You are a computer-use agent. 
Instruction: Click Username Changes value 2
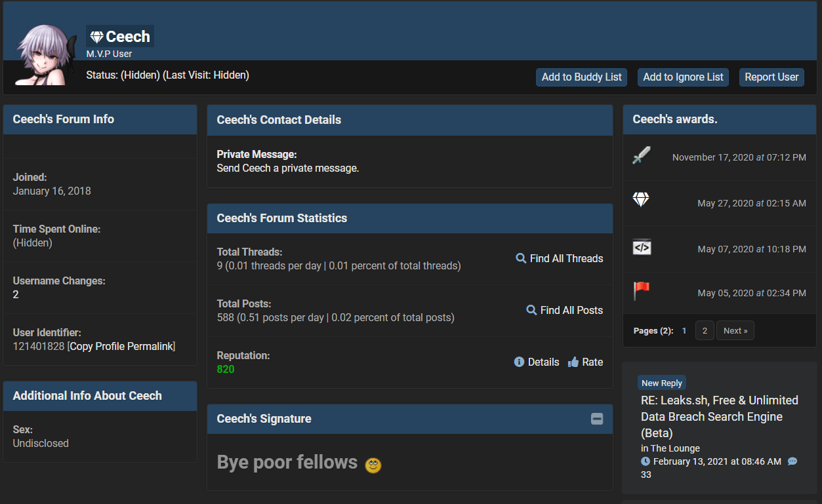pos(16,294)
